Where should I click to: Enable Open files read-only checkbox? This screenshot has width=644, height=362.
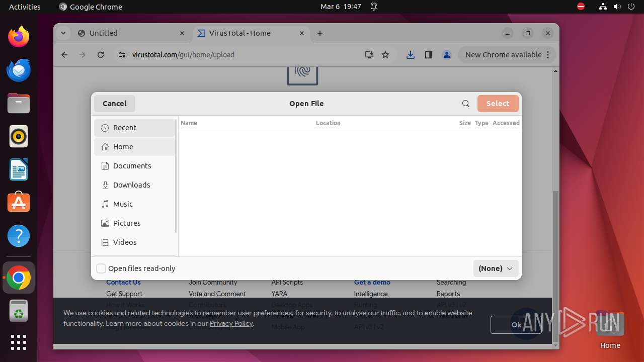(101, 268)
